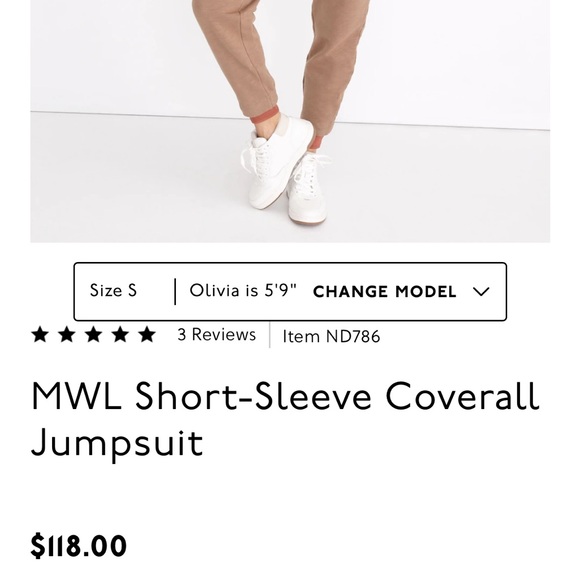This screenshot has height=580, width=580.
Task: Open the CHANGE MODEL dropdown
Action: (384, 291)
